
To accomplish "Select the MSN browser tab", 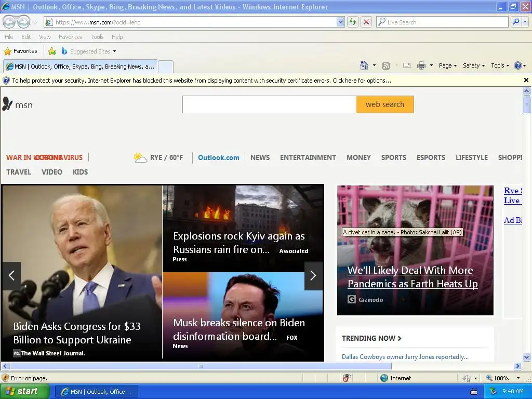I will coord(81,66).
